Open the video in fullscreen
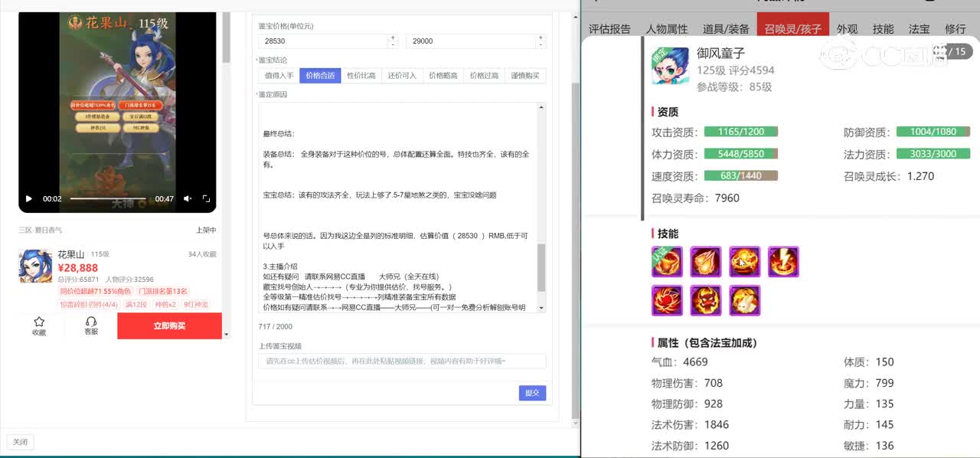The image size is (980, 458). coord(206,199)
